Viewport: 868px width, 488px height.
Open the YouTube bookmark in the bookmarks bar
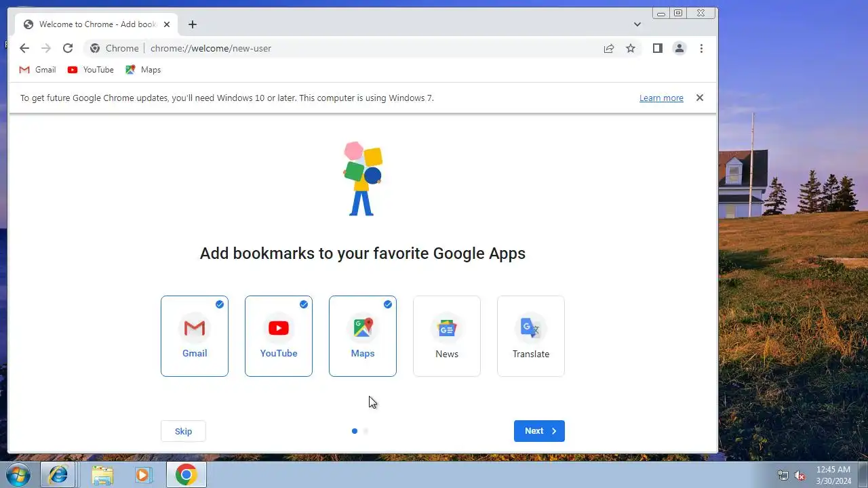pos(91,70)
